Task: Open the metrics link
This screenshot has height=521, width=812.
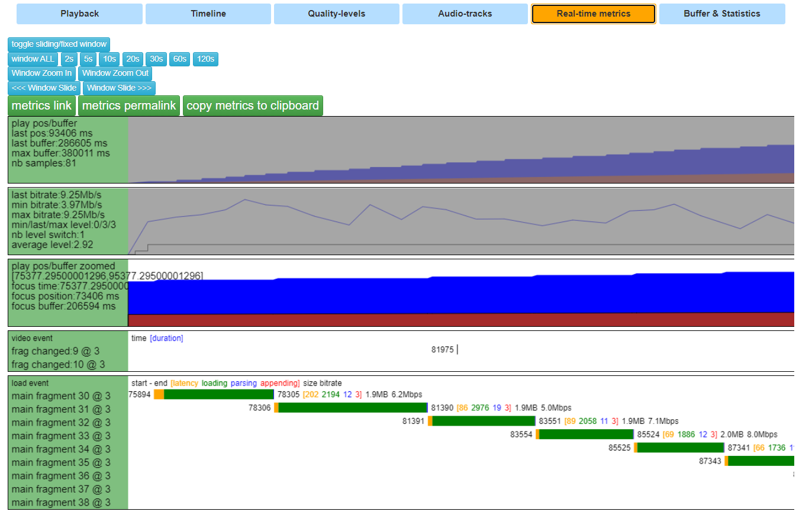Action: [x=41, y=106]
